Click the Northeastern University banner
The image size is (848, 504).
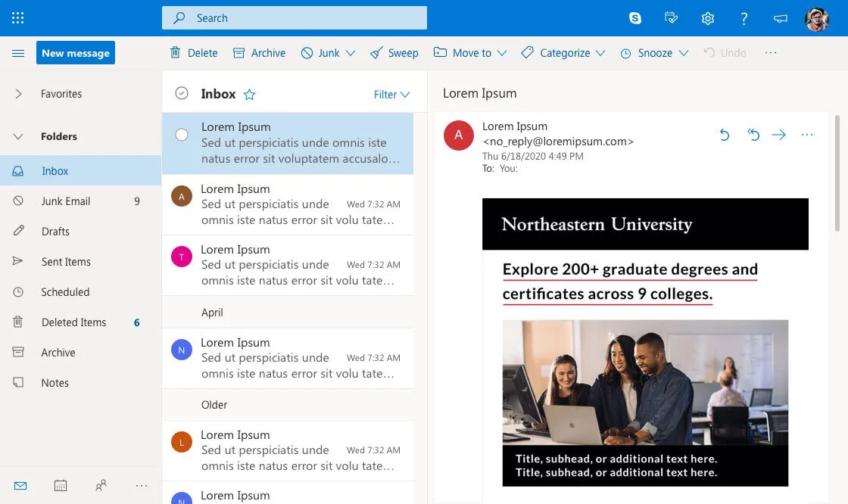coord(645,224)
